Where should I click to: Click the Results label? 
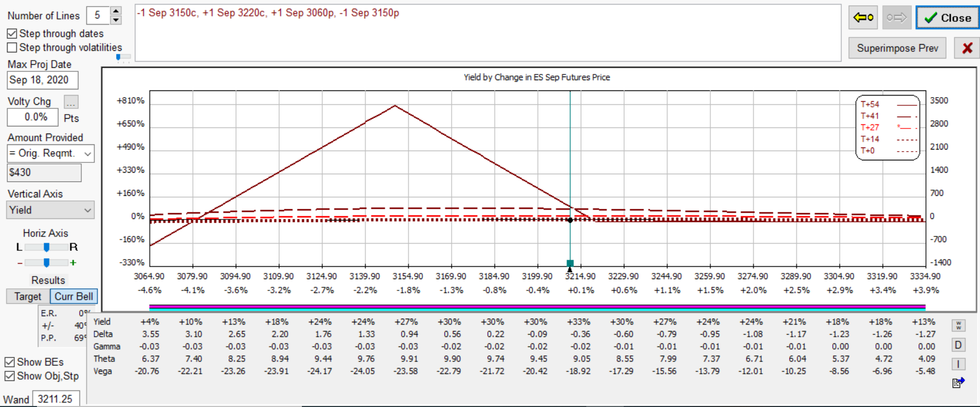[x=48, y=281]
